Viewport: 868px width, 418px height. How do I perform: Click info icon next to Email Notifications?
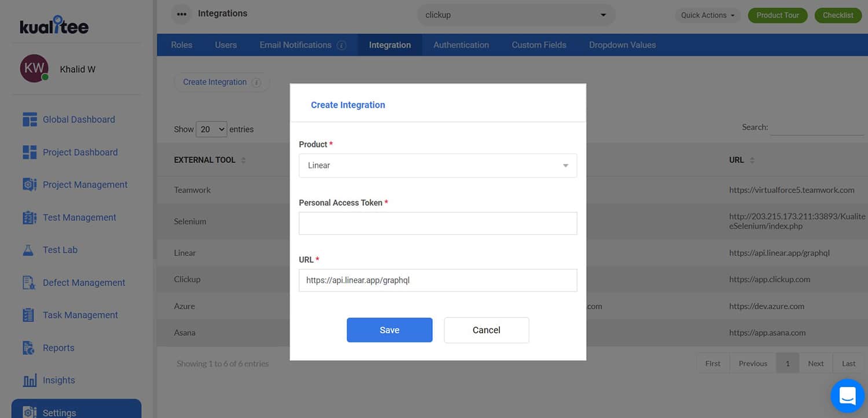point(341,45)
